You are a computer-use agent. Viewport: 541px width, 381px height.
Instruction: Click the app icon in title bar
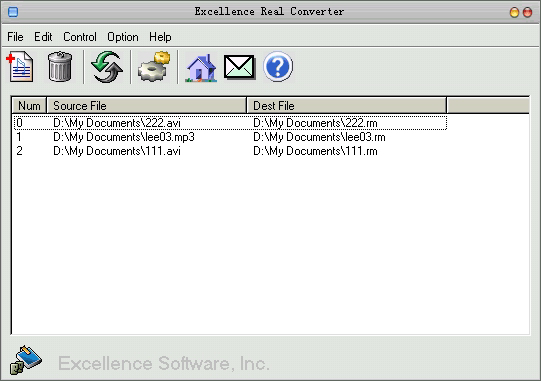point(13,12)
